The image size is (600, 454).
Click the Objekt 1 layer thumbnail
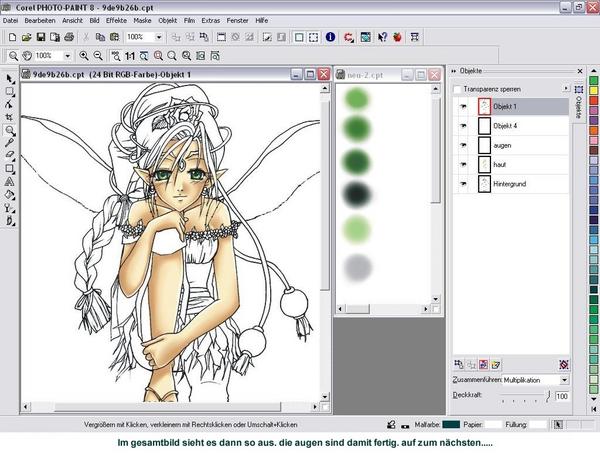pos(484,107)
